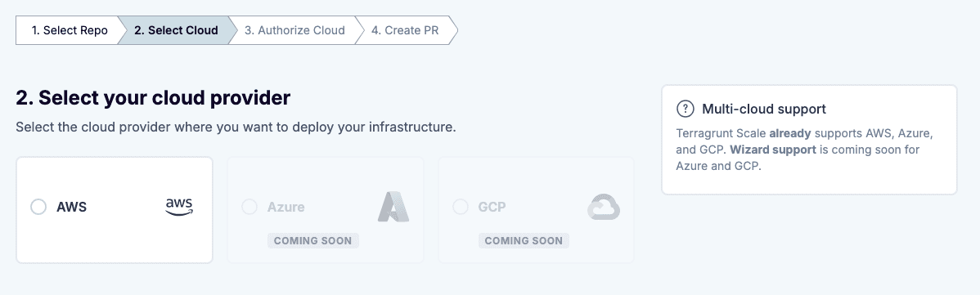Click the question mark help icon
Viewport: 980px width, 295px height.
(685, 109)
